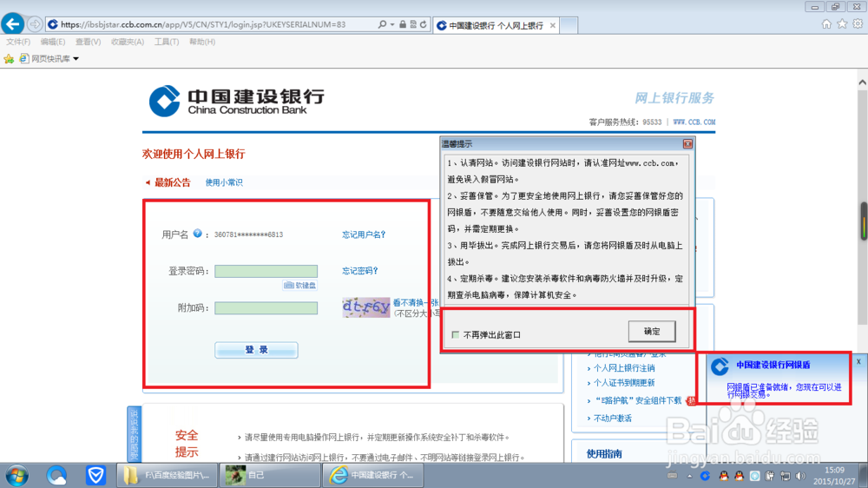868x488 pixels.
Task: Click the round blue tray icon beside QQ
Action: pyautogui.click(x=754, y=476)
